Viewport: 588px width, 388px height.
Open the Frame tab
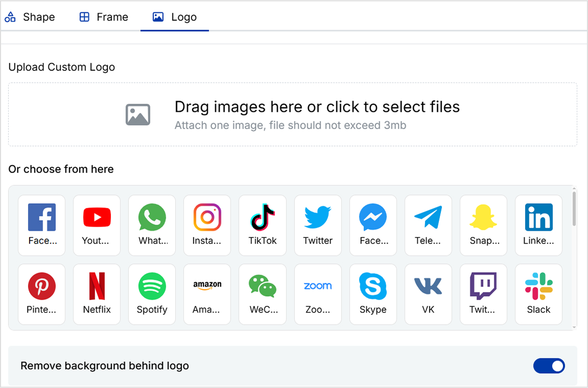[x=104, y=17]
